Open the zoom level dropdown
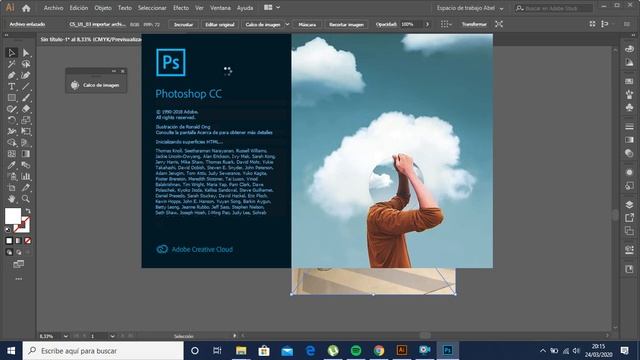 pyautogui.click(x=66, y=336)
